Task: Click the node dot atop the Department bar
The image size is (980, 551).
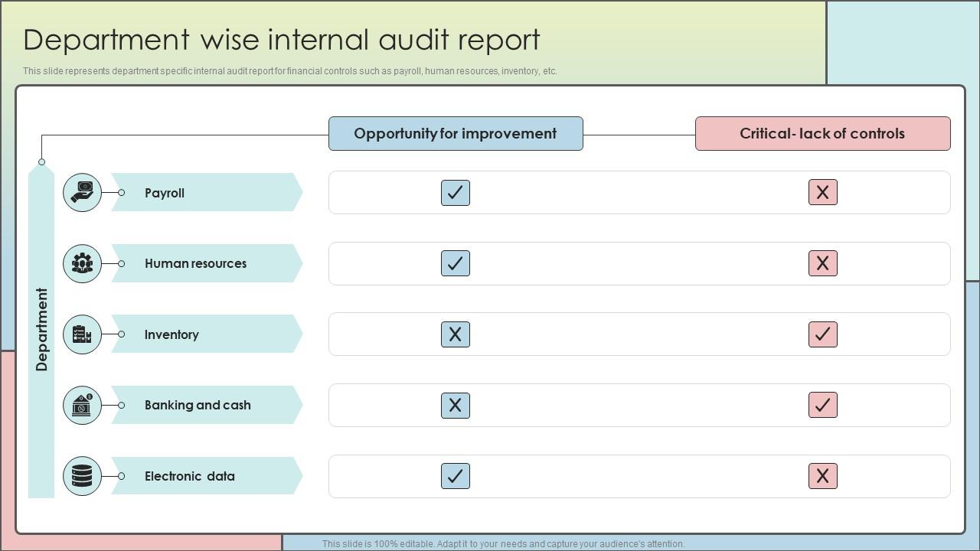Action: click(x=41, y=161)
